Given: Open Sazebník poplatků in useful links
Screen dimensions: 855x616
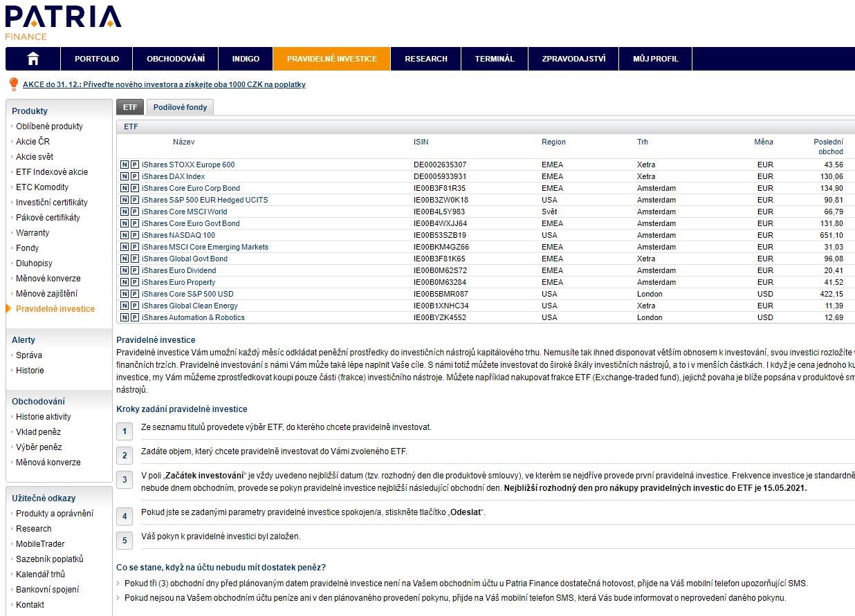Looking at the screenshot, I should [x=49, y=559].
